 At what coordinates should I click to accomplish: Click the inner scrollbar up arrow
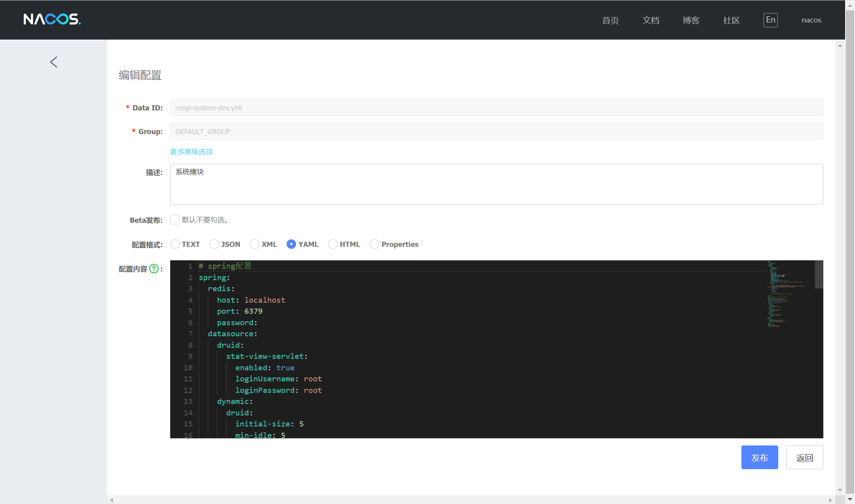pos(840,46)
